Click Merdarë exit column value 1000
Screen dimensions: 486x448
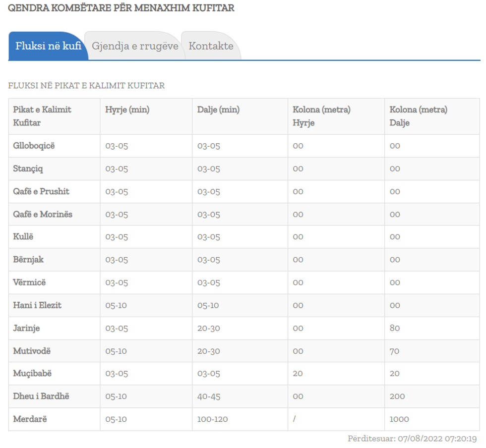click(399, 419)
